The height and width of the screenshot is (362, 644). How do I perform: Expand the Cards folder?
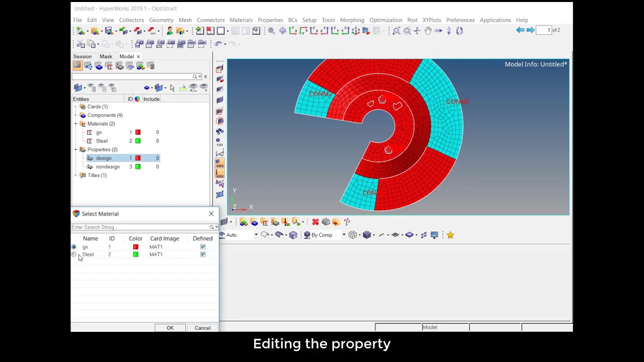point(76,107)
